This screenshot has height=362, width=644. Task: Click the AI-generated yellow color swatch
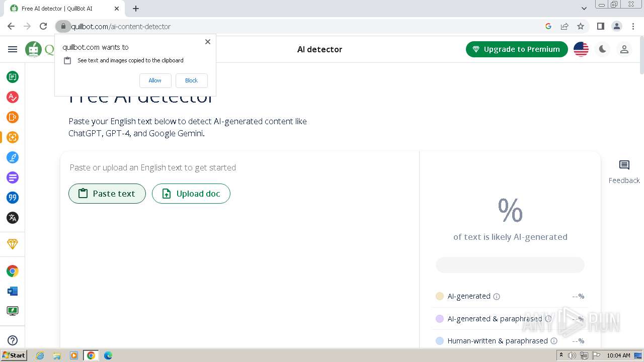[440, 297]
